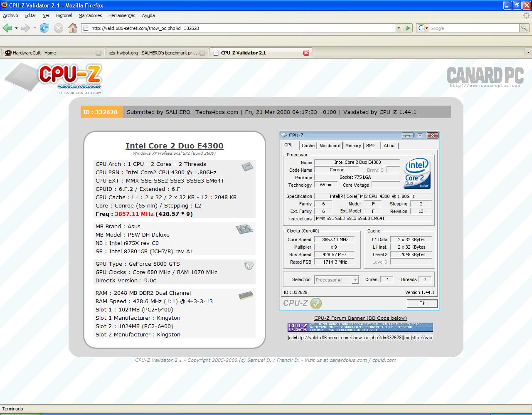Click the Google search box
The width and height of the screenshot is (532, 415).
[474, 28]
